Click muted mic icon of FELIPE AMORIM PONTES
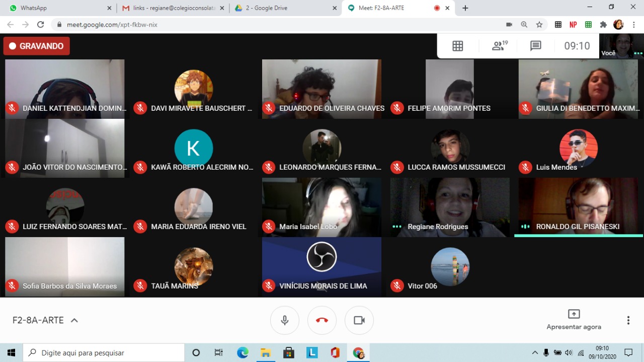This screenshot has height=362, width=644. pyautogui.click(x=397, y=108)
